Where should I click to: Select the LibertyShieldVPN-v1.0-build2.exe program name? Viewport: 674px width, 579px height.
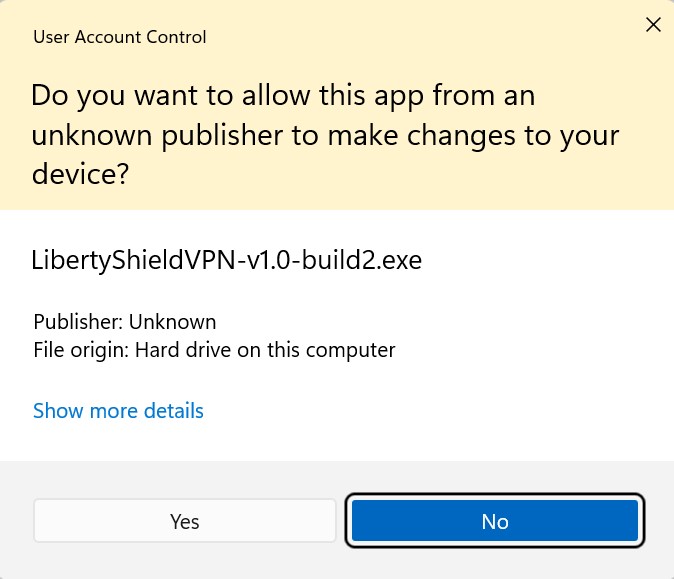[x=227, y=260]
